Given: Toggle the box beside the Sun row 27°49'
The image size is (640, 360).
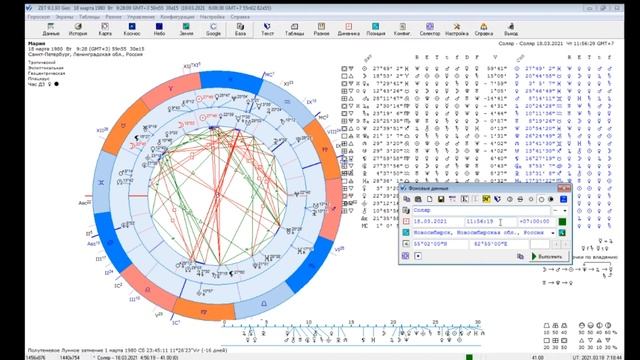Looking at the screenshot, I should tap(344, 69).
